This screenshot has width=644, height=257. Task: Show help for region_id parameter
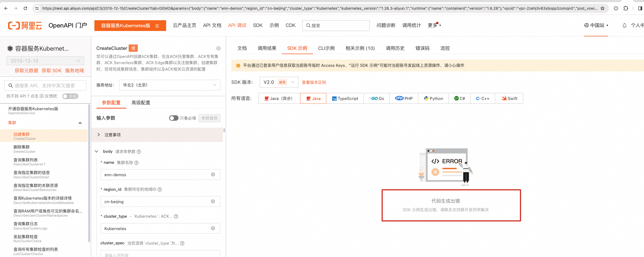160,189
